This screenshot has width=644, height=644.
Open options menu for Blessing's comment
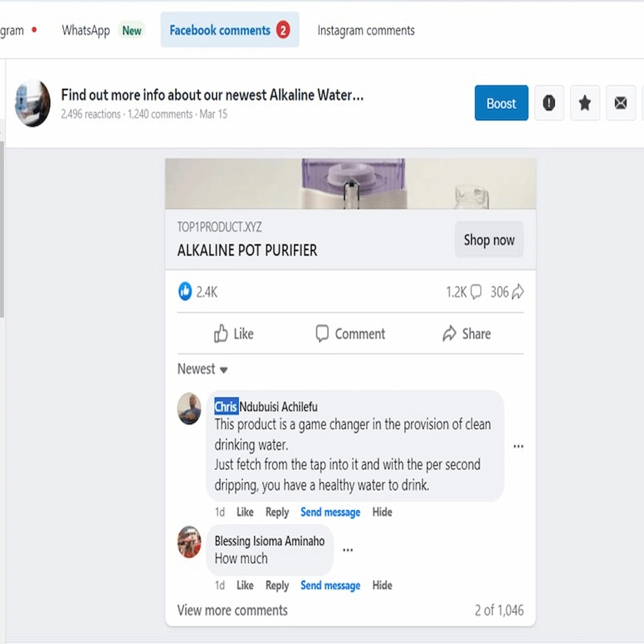coord(348,550)
